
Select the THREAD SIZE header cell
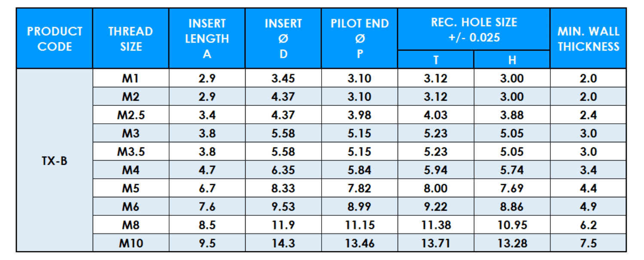(x=131, y=39)
